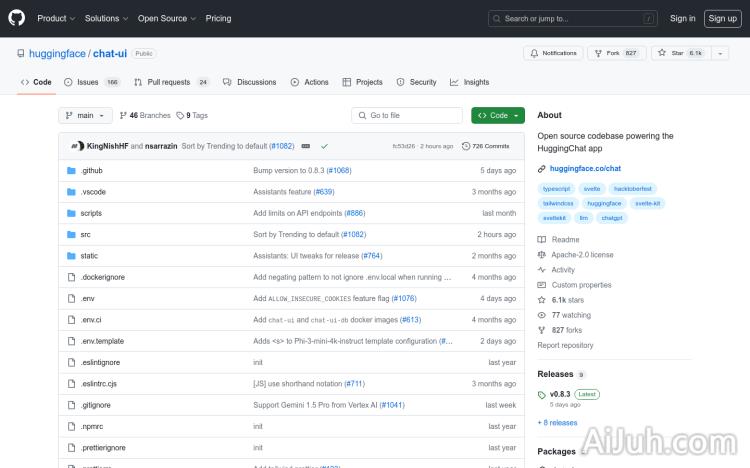Click the Go to file field
This screenshot has width=750, height=468.
point(407,115)
